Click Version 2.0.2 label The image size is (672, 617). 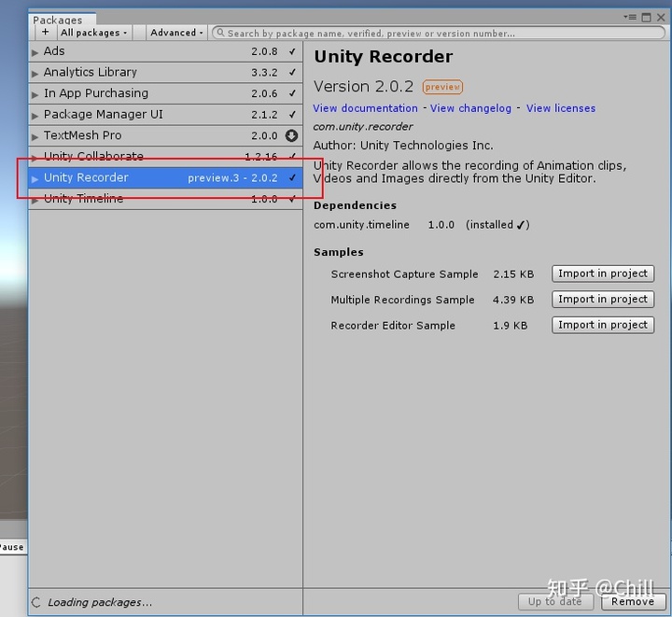click(x=363, y=87)
